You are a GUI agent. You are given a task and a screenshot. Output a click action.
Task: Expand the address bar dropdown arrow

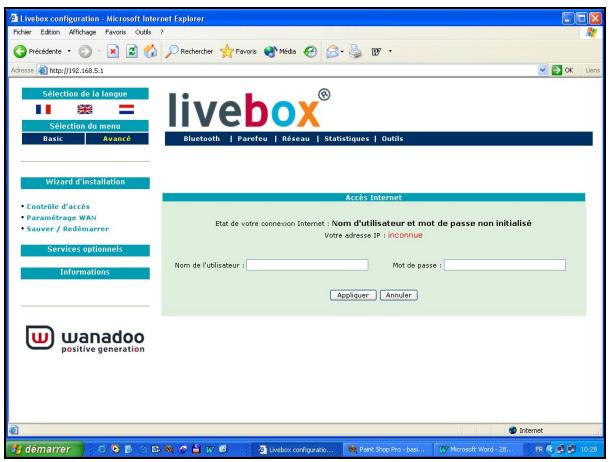(542, 70)
